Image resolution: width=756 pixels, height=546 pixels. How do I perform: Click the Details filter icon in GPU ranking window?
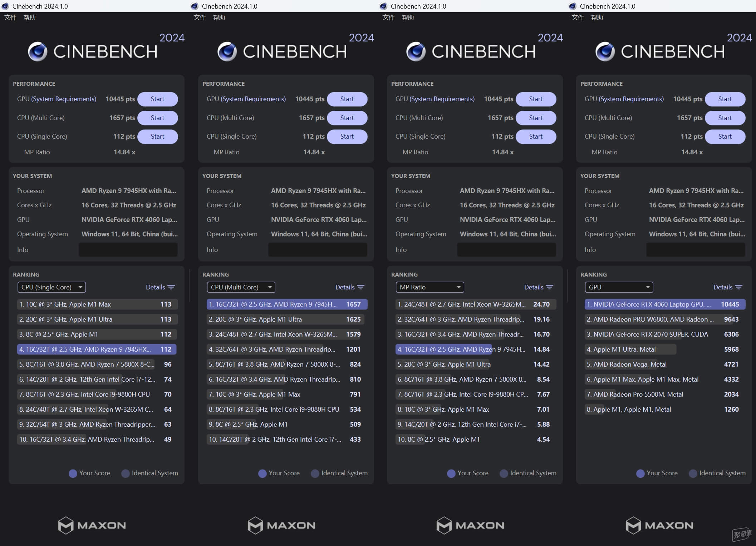[x=739, y=287]
